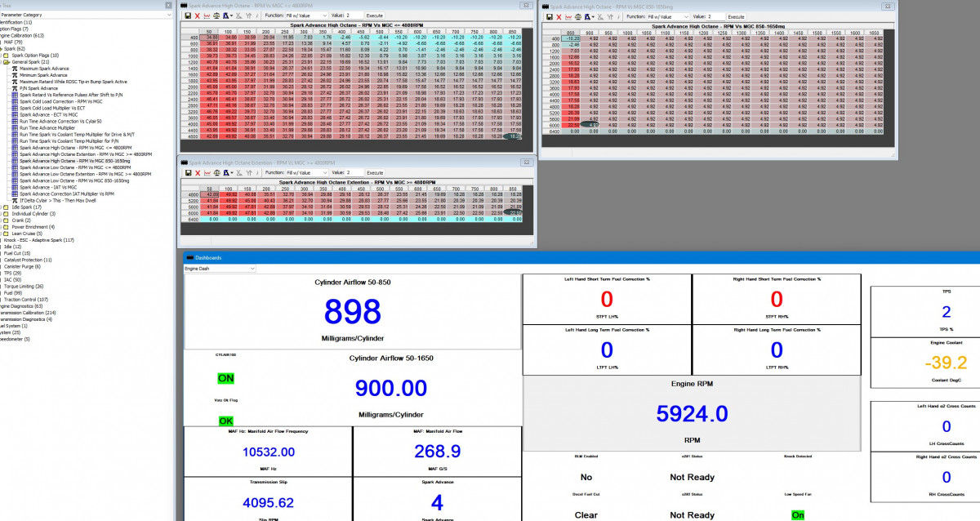Open the line graph view in the <= 4800RPM table toolbar
Image resolution: width=980 pixels, height=521 pixels.
pyautogui.click(x=207, y=16)
